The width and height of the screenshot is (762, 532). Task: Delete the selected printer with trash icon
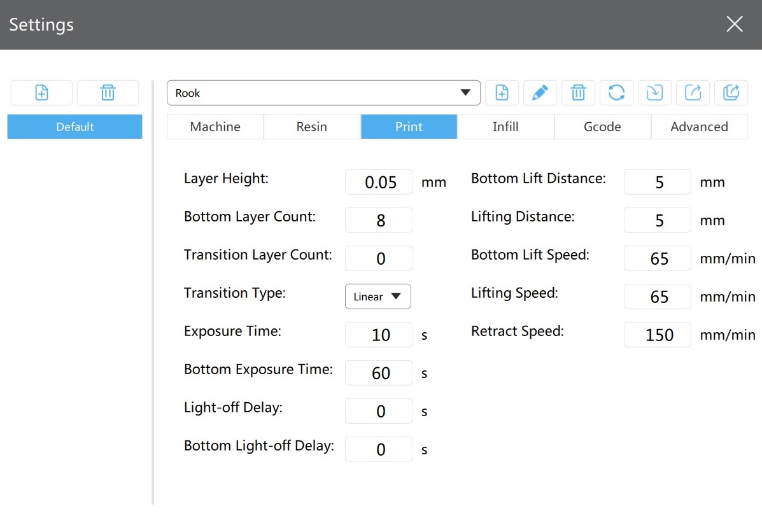[x=108, y=92]
